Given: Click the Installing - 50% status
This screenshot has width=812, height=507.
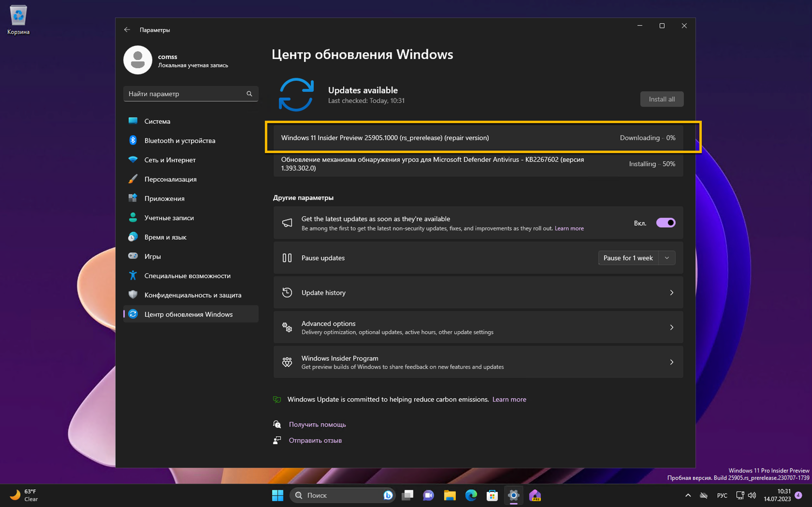Looking at the screenshot, I should coord(652,164).
